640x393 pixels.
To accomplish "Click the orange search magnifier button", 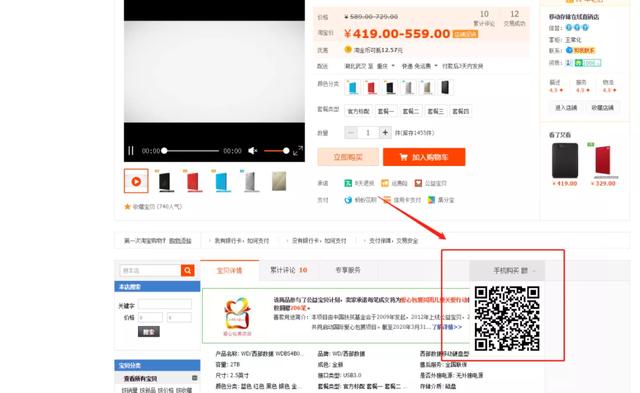I will (188, 270).
